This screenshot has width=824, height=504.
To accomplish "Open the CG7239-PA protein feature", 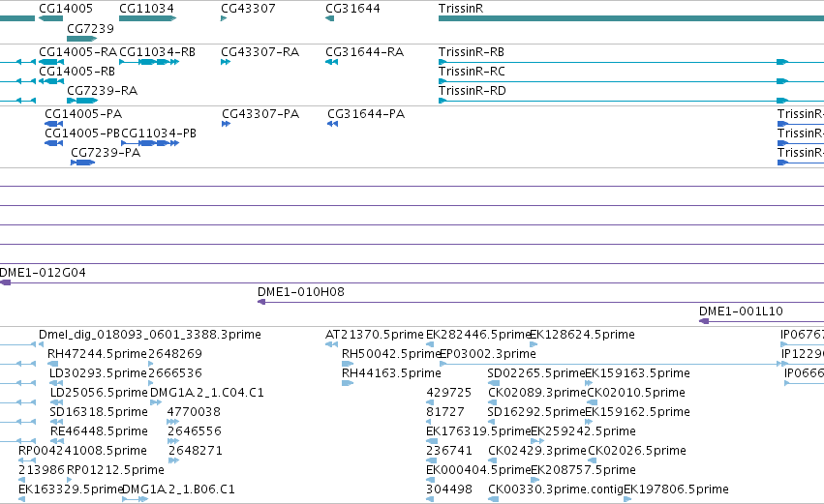I will coord(83,163).
